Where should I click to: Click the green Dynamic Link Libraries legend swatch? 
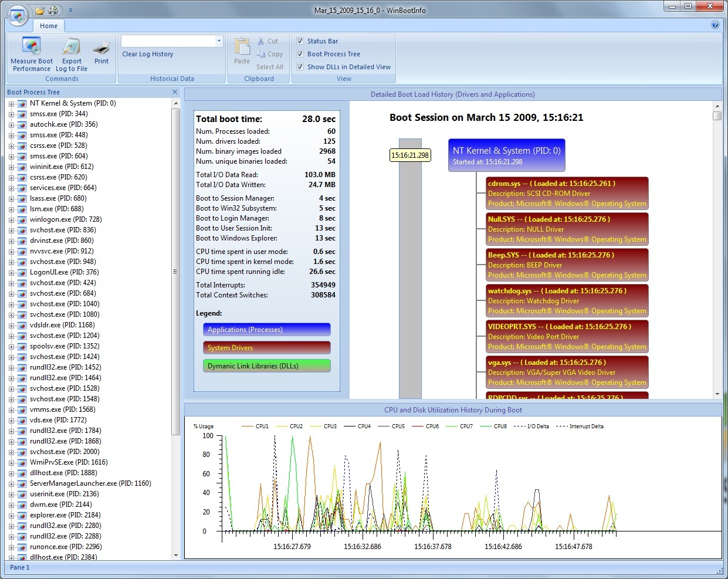(x=267, y=366)
